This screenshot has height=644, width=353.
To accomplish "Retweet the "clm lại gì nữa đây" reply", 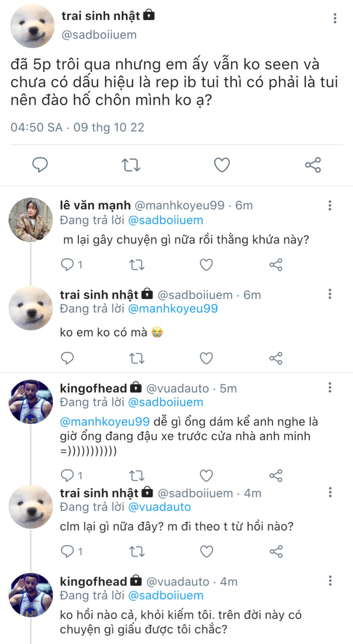I will click(137, 551).
